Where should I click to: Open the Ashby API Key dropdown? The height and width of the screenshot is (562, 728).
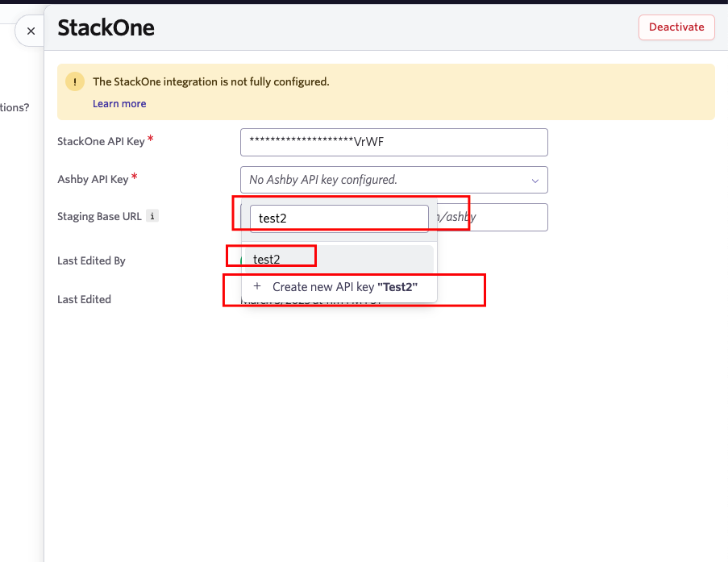point(393,180)
